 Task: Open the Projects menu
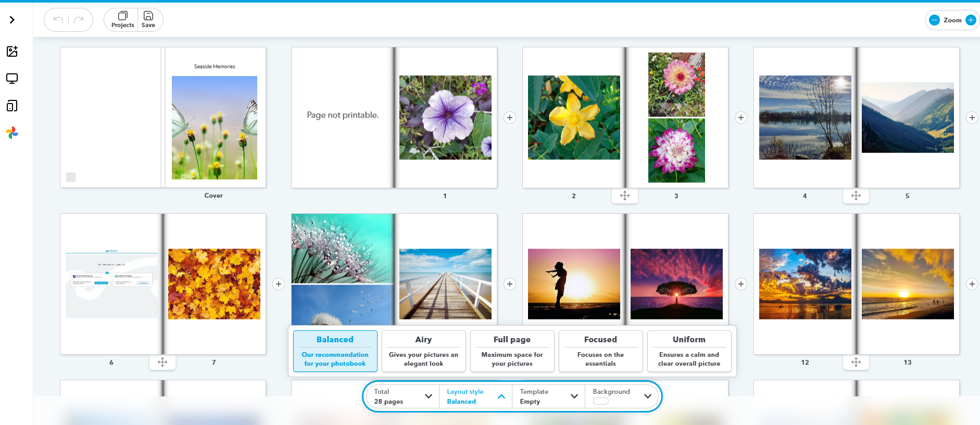pos(122,20)
